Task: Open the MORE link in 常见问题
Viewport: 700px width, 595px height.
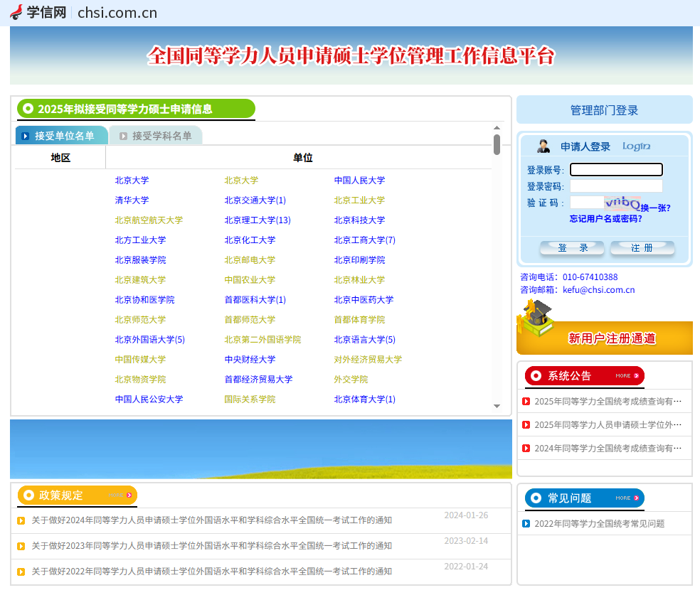Action: tap(625, 499)
